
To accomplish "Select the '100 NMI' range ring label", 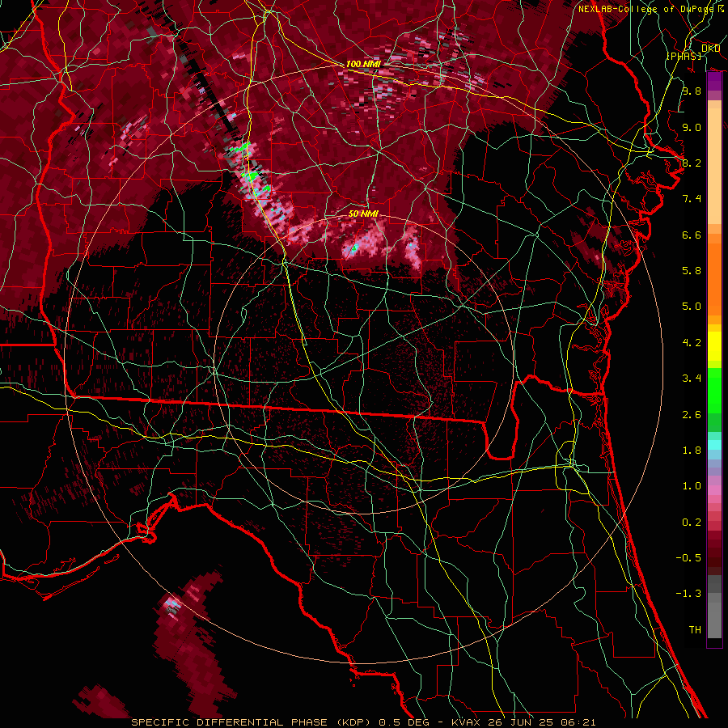I will tap(363, 64).
